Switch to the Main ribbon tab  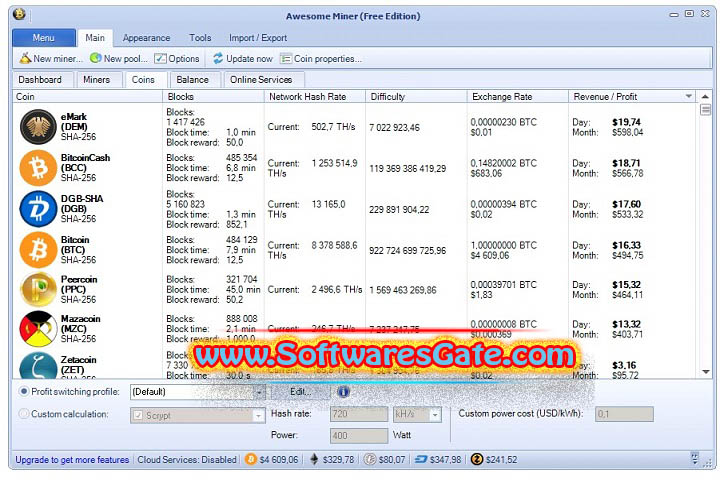tap(95, 38)
